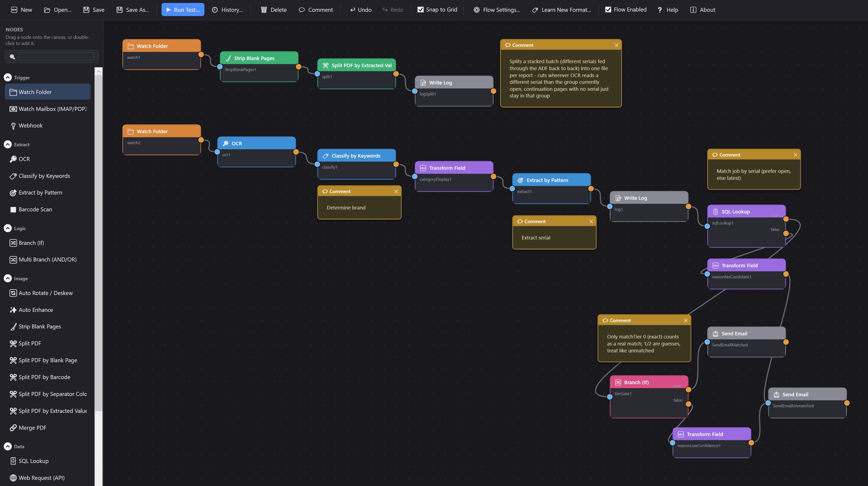
Task: Close the Extract serial comment
Action: tap(591, 221)
